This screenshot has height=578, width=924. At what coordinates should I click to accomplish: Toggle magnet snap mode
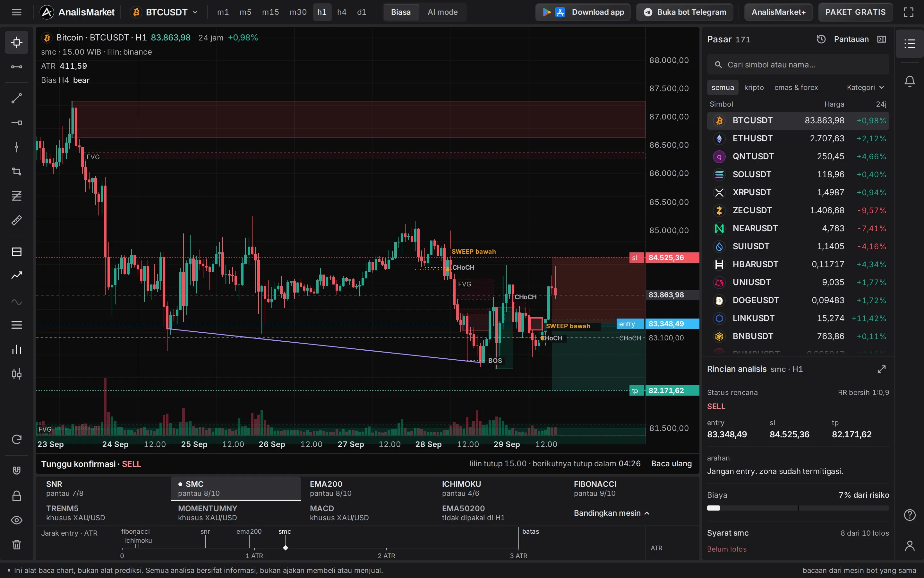click(x=16, y=470)
